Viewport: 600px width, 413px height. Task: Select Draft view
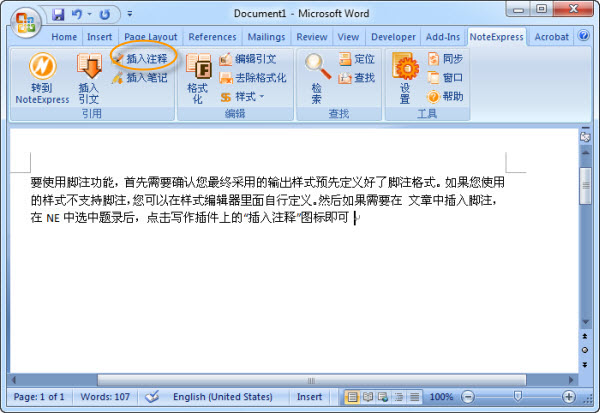[414, 397]
